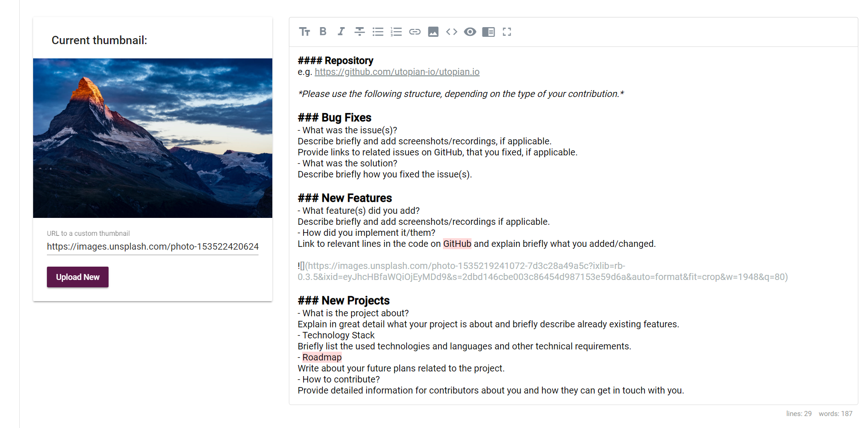Click the 'URL to a custom thumbnail' label
This screenshot has width=868, height=428.
point(88,234)
